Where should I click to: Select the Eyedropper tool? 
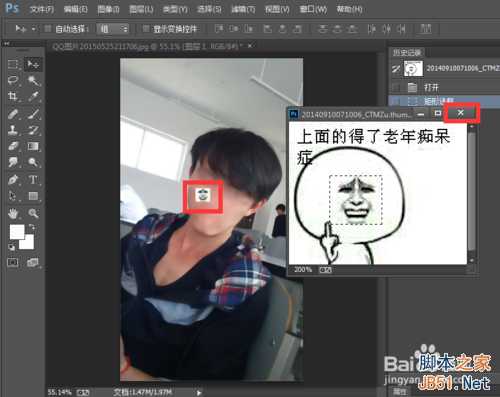tap(33, 97)
